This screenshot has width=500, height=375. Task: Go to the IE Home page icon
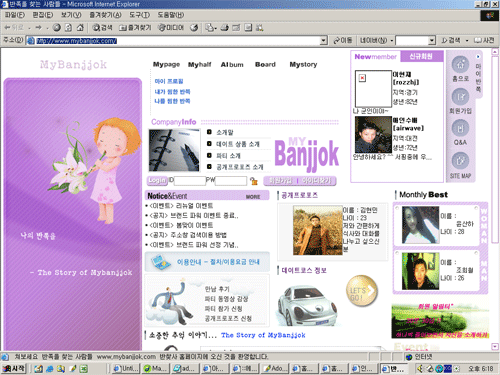(80, 28)
